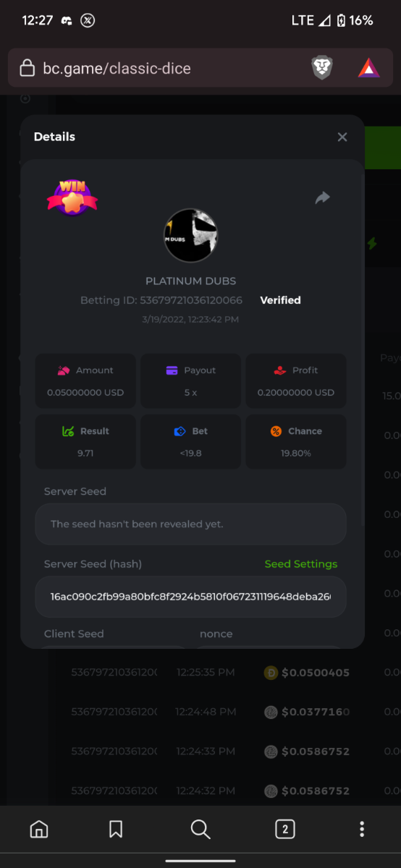Screen dimensions: 401x868
Task: Click the Seed Settings link
Action: pyautogui.click(x=301, y=563)
